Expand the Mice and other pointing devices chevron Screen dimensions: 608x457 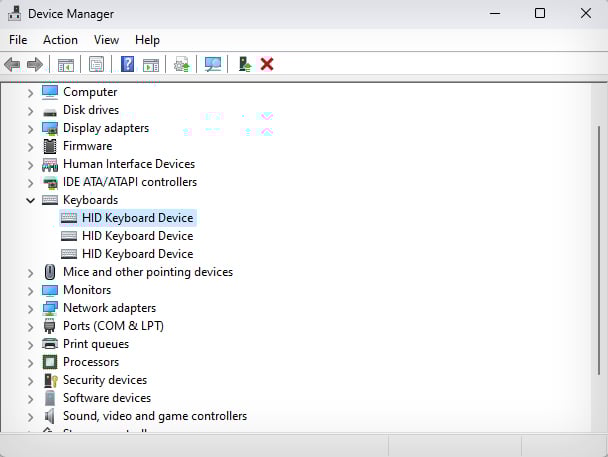[x=31, y=273]
